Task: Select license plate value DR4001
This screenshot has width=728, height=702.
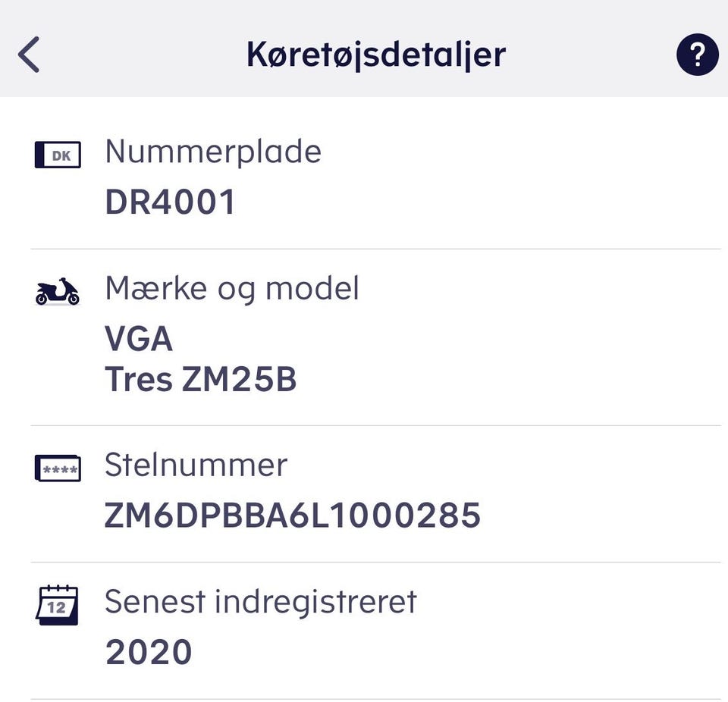Action: 171,203
